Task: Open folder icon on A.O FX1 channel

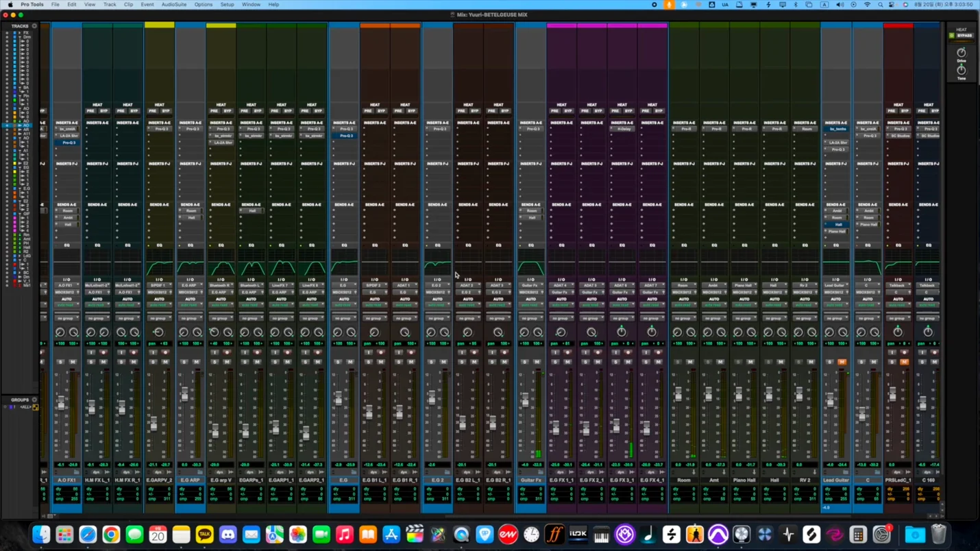Action: [75, 472]
